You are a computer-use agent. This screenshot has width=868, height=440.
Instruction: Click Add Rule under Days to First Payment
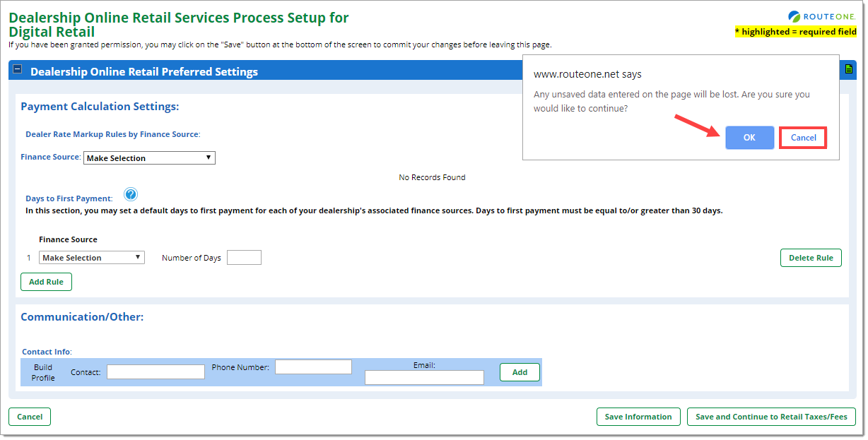(x=46, y=282)
